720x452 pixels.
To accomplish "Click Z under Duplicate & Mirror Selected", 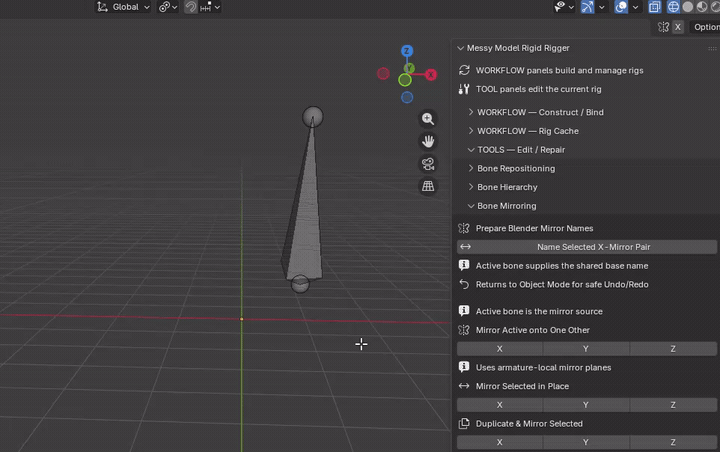I will 673,442.
